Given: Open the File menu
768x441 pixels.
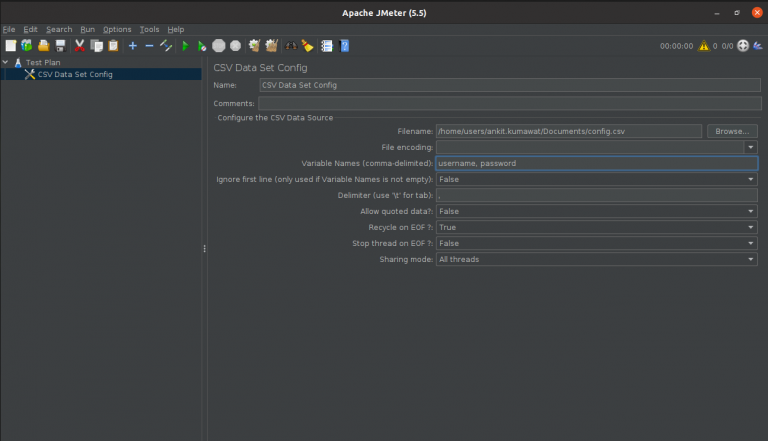Looking at the screenshot, I should [x=9, y=29].
